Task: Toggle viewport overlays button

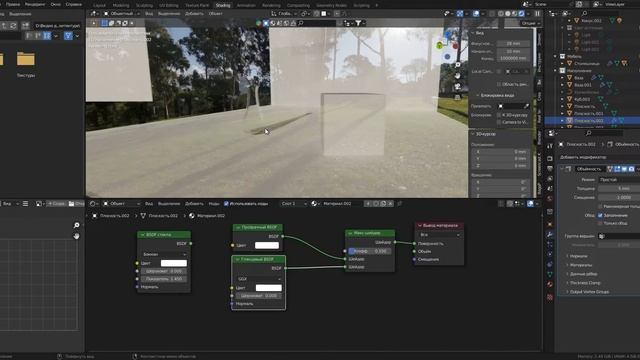Action: click(x=476, y=13)
